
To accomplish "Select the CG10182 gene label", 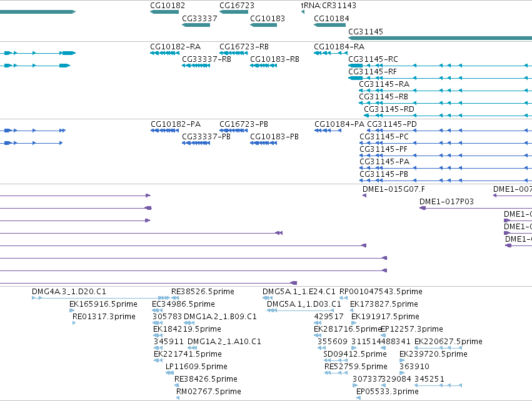I will (x=168, y=6).
